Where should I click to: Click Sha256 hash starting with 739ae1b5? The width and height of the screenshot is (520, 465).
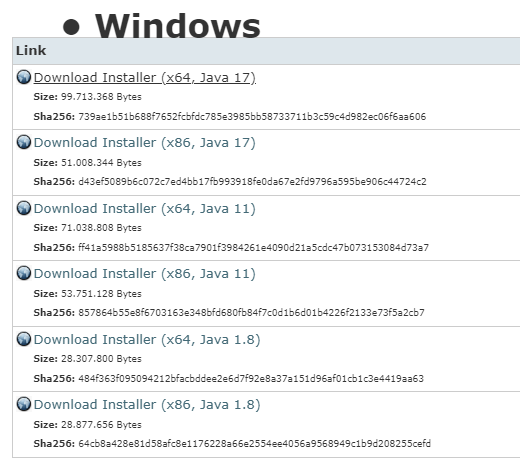click(x=252, y=117)
